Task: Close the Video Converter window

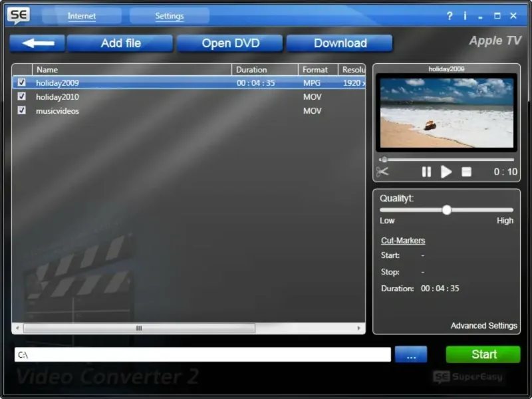Action: (x=513, y=15)
